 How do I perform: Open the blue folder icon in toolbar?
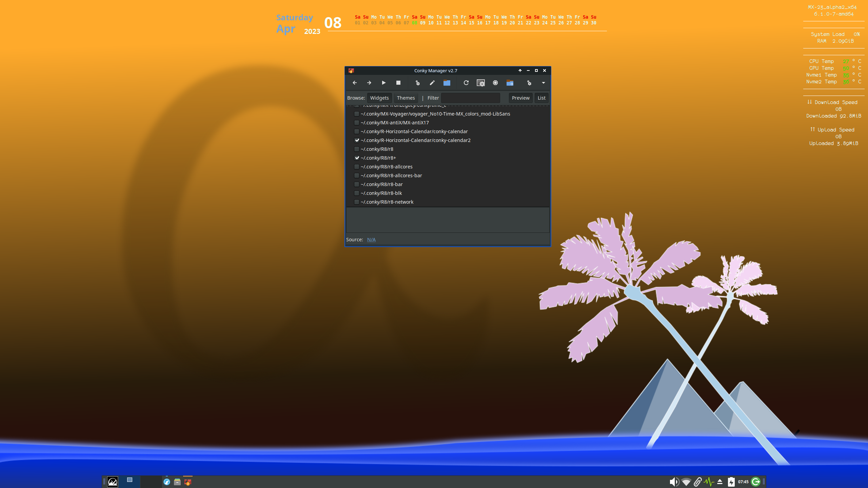coord(447,83)
